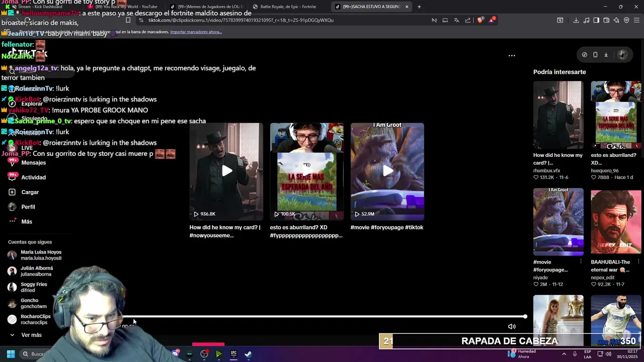The image size is (644, 362).
Task: Click Cargar upload in sidebar
Action: pyautogui.click(x=30, y=192)
